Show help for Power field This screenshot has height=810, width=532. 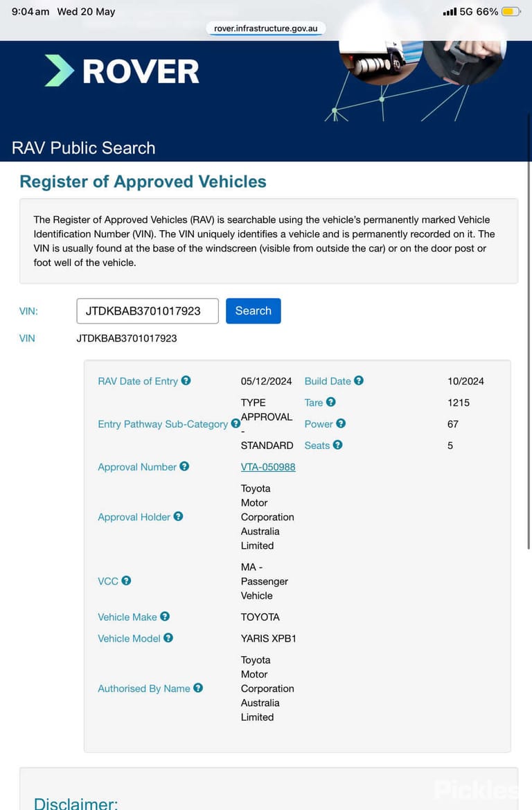click(x=341, y=423)
